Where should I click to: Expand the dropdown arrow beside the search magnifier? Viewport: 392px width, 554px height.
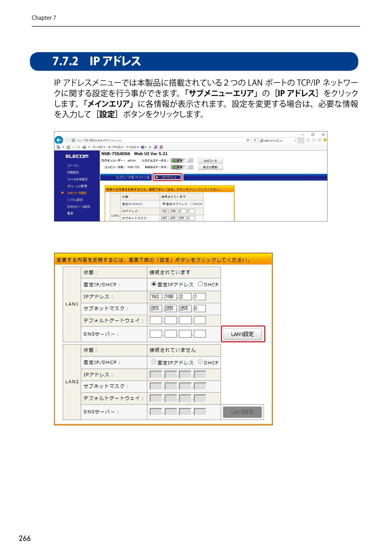(251, 140)
